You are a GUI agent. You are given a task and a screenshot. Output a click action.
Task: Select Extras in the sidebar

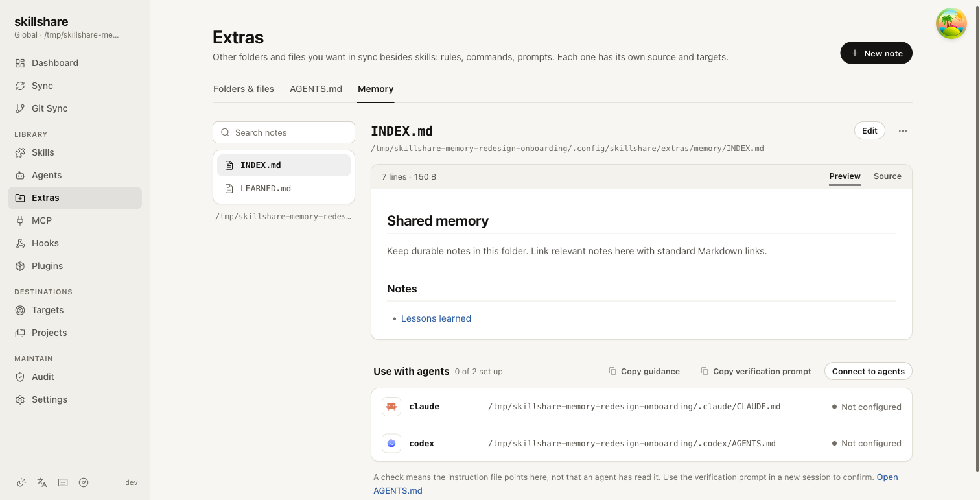[x=75, y=198]
